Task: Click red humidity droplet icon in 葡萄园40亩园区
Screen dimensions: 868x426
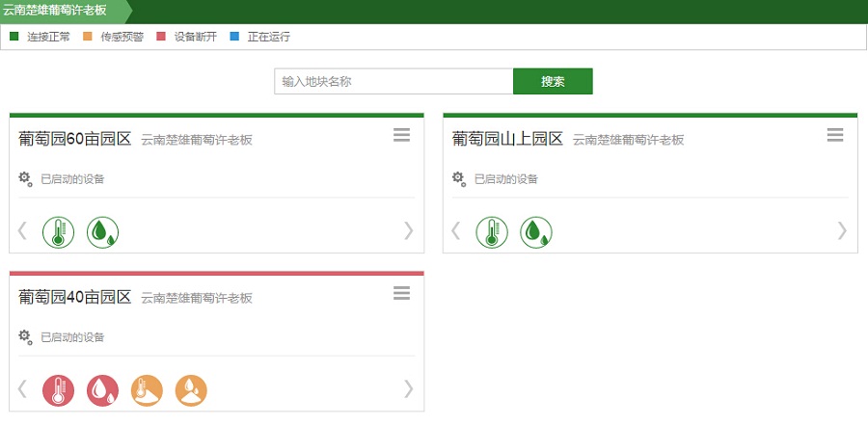Action: (103, 390)
